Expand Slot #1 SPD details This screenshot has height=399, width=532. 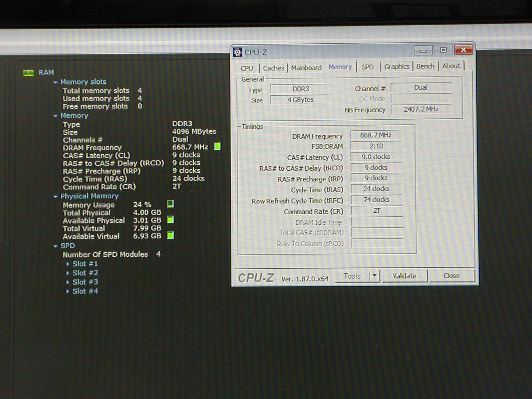pyautogui.click(x=68, y=264)
